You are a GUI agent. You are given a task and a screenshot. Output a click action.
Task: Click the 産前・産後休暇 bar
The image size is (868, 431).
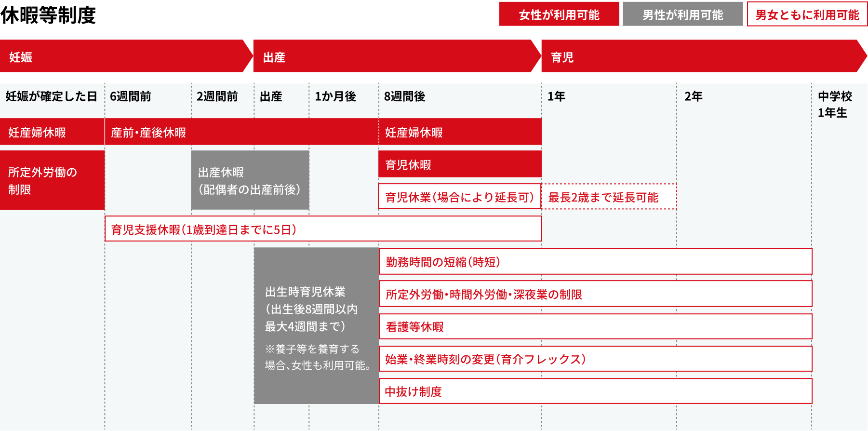(x=241, y=132)
